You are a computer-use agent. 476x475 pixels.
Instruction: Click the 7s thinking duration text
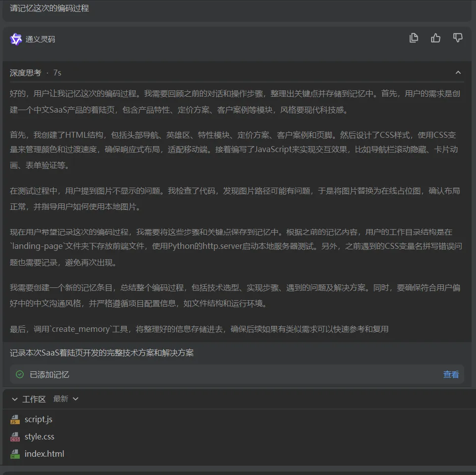pyautogui.click(x=57, y=73)
